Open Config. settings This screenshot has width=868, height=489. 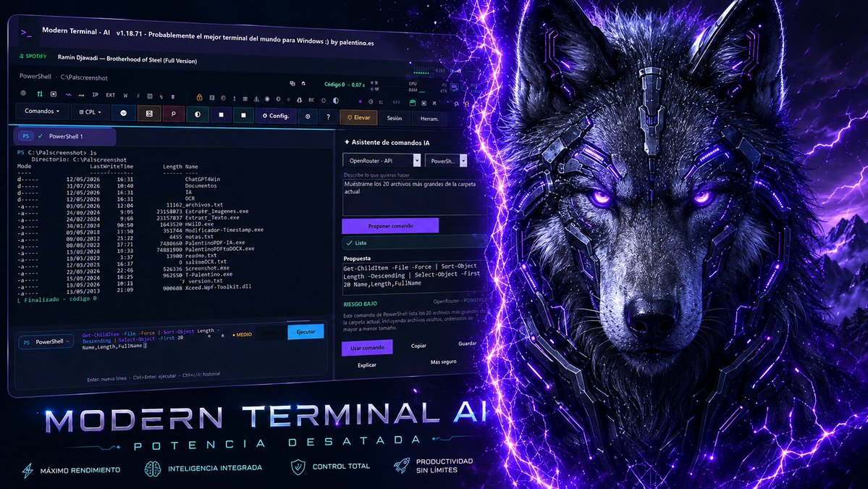276,116
